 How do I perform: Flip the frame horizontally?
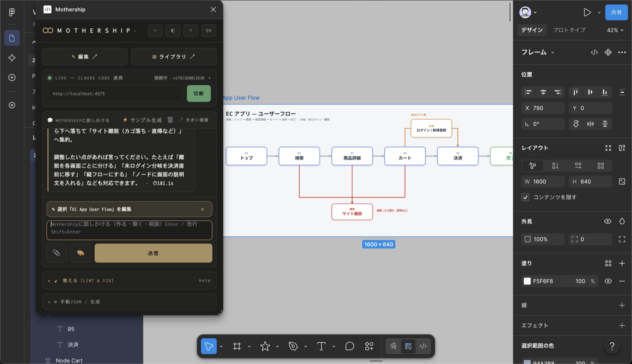pyautogui.click(x=591, y=124)
